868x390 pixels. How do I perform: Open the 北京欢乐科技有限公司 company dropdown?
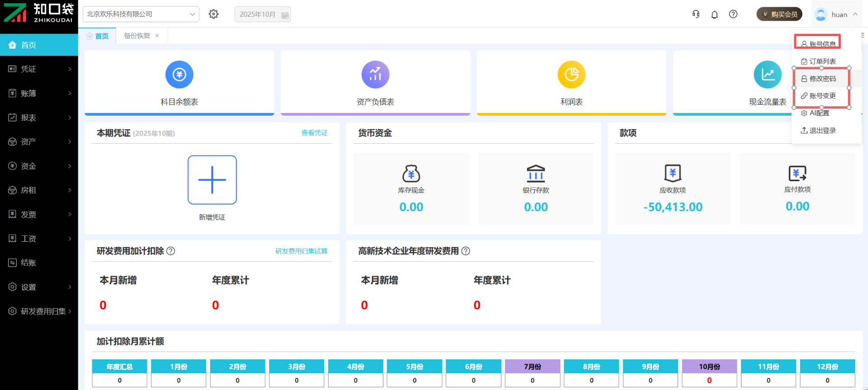point(141,14)
